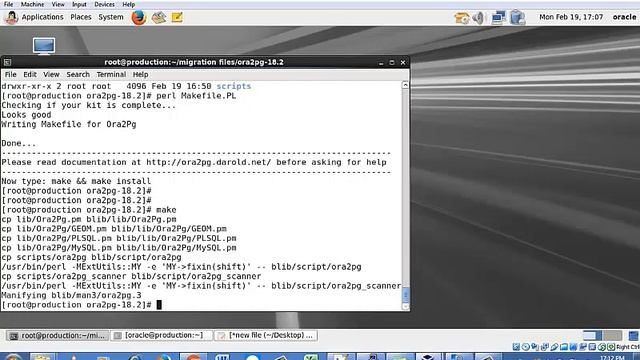
Task: Open the Applications menu in GNOME panel
Action: 42,17
